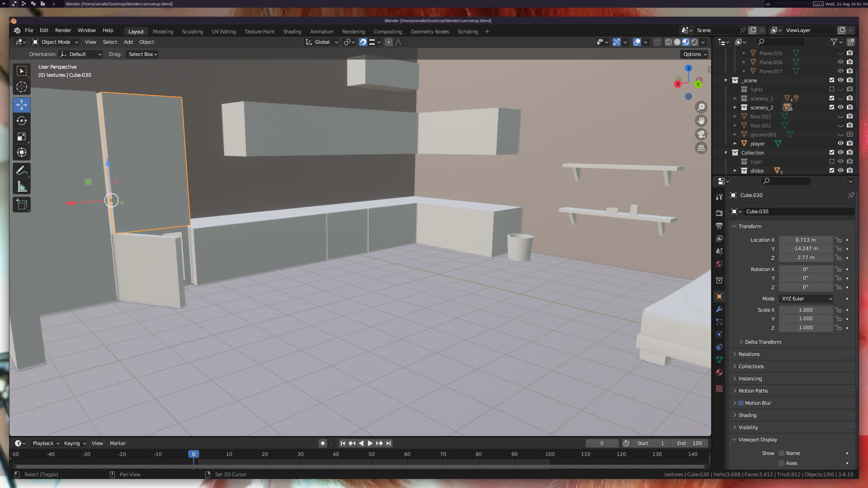Select the Rotate tool in toolbar

coord(21,121)
